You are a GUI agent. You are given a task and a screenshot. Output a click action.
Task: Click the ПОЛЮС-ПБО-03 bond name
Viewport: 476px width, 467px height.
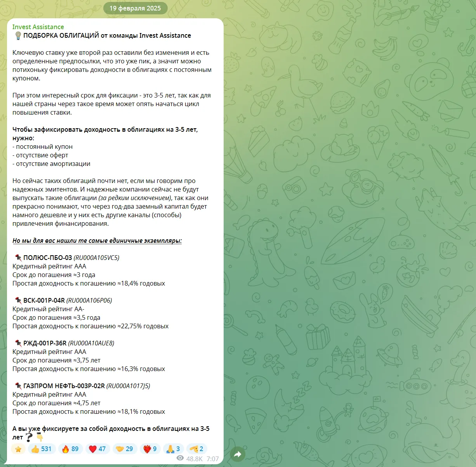click(48, 258)
